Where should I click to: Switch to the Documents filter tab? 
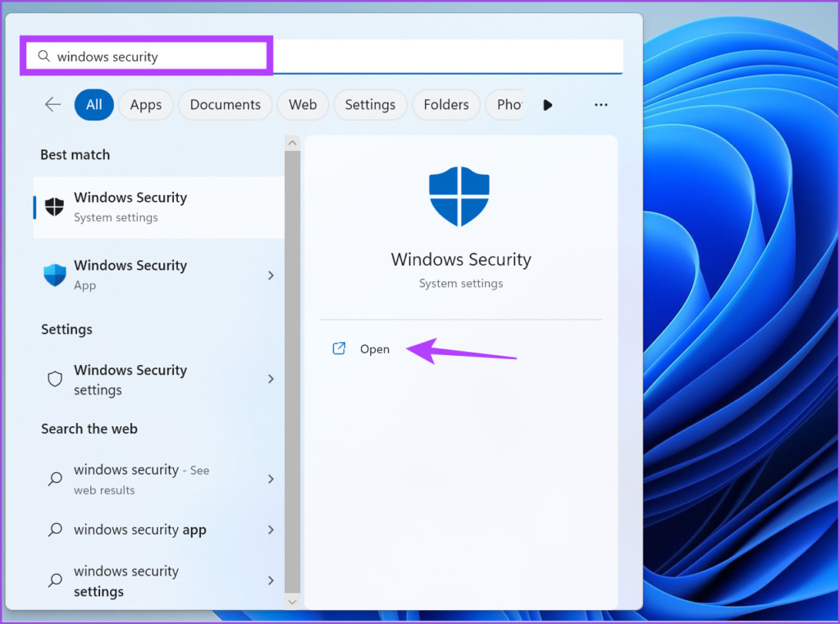[x=225, y=104]
